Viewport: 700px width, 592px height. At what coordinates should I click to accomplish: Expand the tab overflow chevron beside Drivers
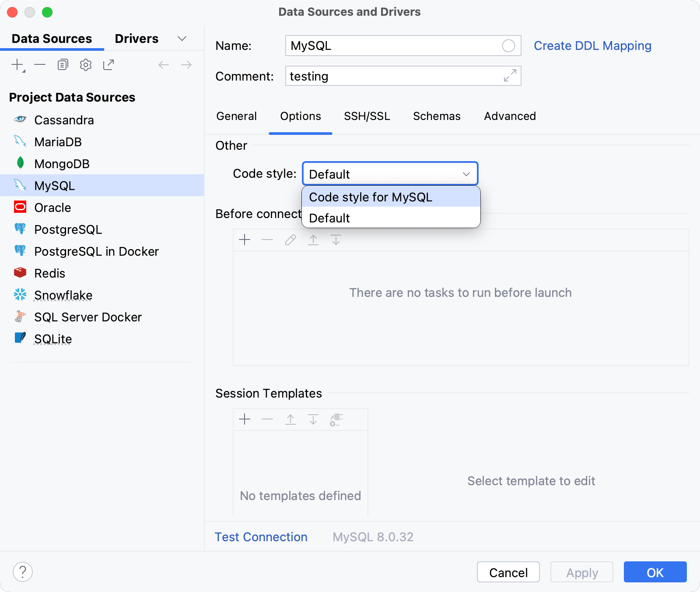[182, 39]
